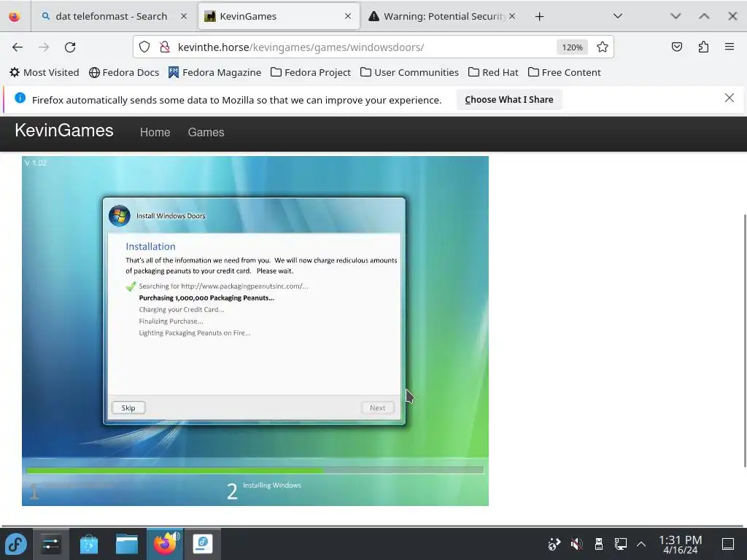The image size is (747, 560).
Task: Select the KevinGames tab
Action: (x=279, y=16)
